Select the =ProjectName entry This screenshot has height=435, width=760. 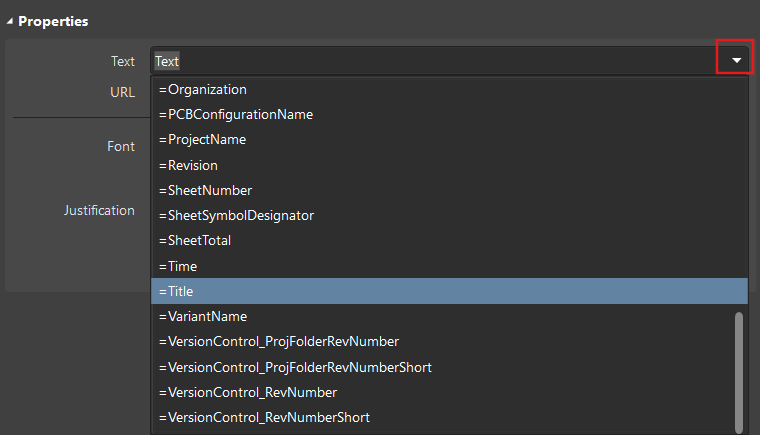pyautogui.click(x=449, y=140)
